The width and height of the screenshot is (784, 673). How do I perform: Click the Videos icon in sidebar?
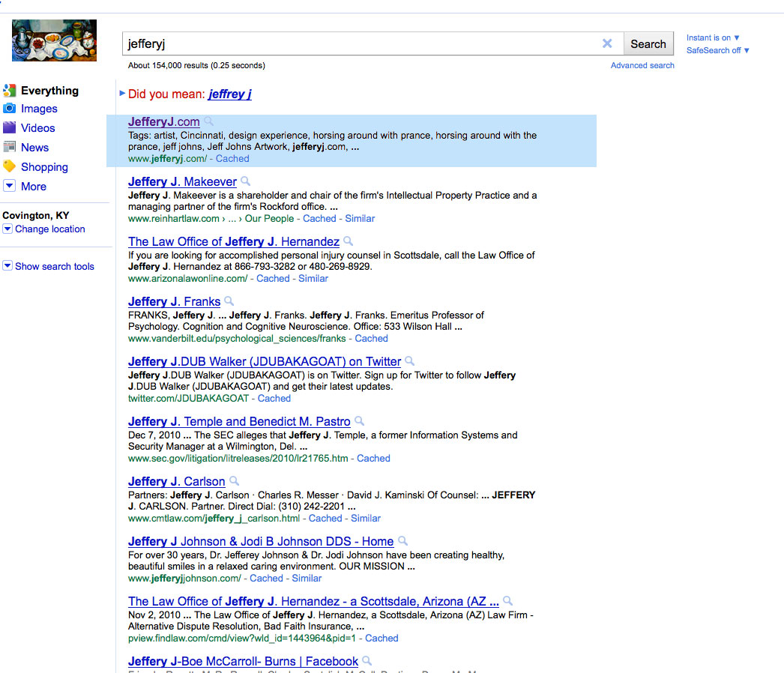[x=9, y=128]
